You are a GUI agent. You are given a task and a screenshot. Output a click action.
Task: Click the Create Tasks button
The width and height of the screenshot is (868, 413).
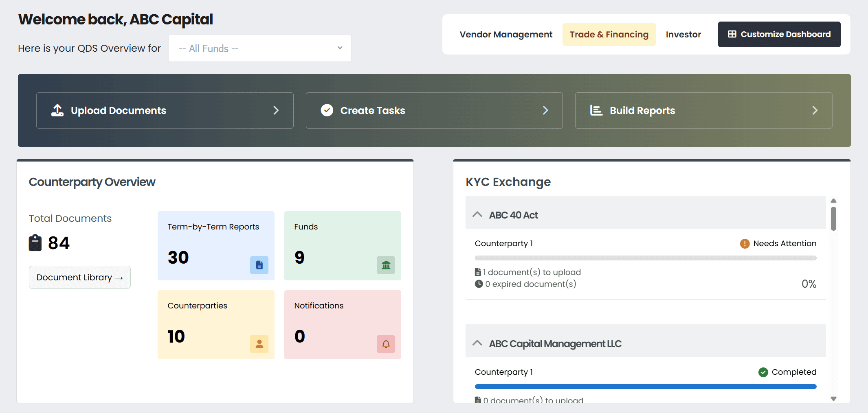[434, 110]
